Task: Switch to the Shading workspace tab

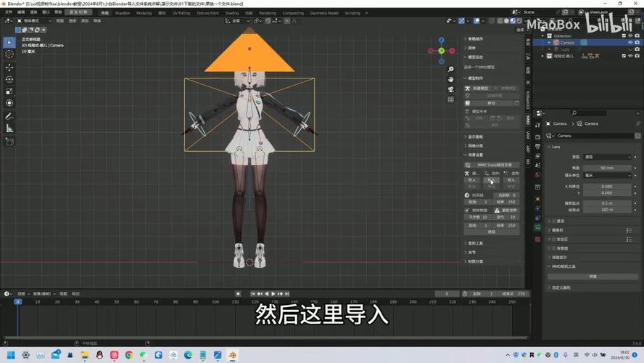Action: (232, 13)
